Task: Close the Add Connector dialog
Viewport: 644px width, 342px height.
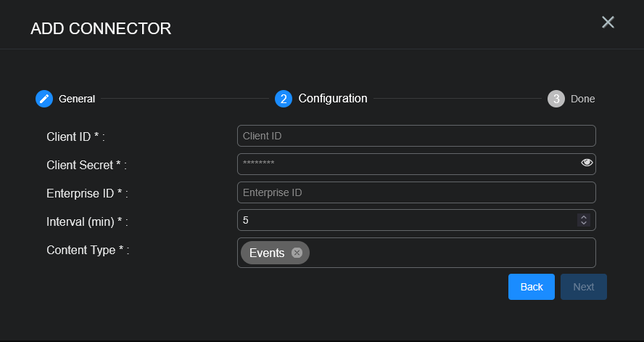Action: [608, 23]
